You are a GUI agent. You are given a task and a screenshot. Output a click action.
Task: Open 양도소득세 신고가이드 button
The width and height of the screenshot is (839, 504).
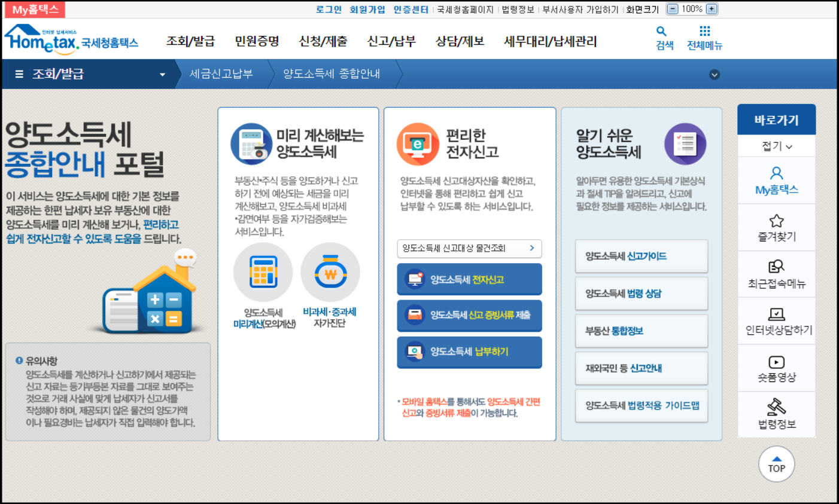tap(642, 256)
